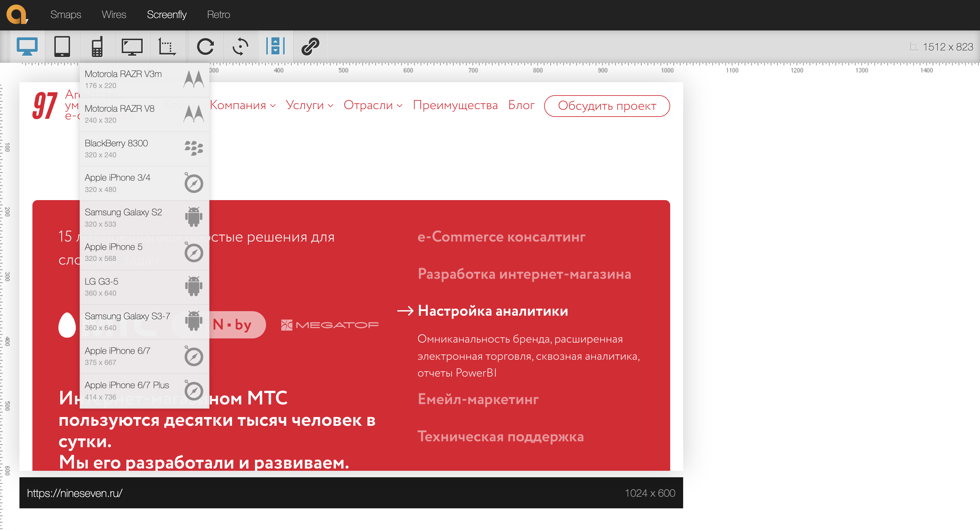980x531 pixels.
Task: Select Настройка аналитики service heading
Action: pos(493,311)
